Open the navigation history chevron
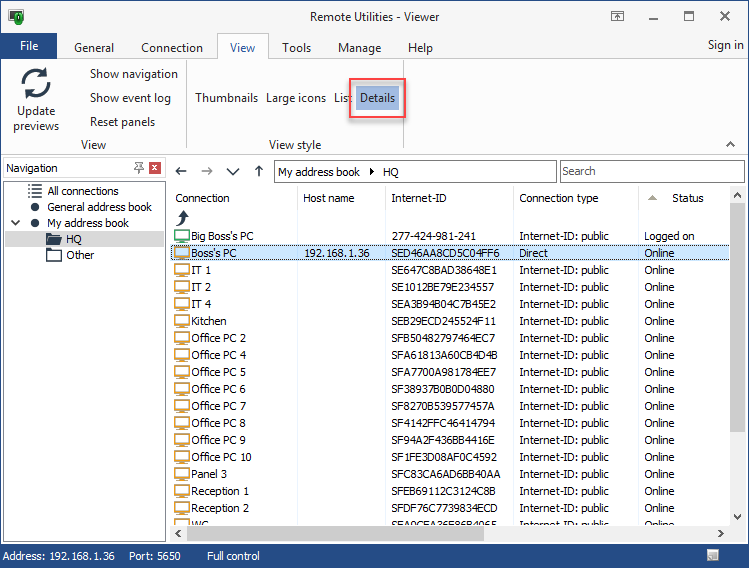The height and width of the screenshot is (568, 749). pyautogui.click(x=233, y=171)
